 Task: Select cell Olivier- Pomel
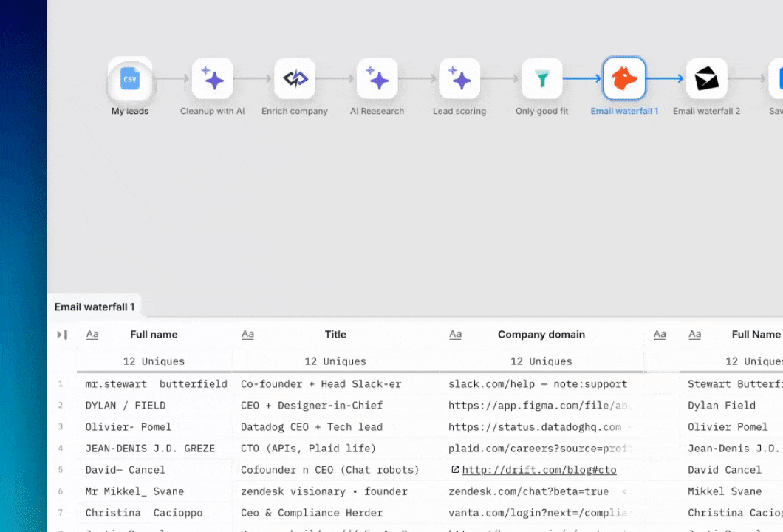click(156, 426)
